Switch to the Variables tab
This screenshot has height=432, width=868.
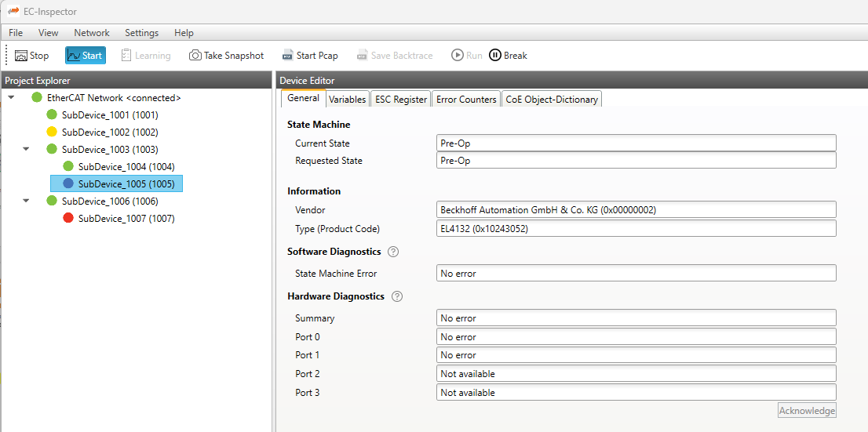pyautogui.click(x=347, y=100)
